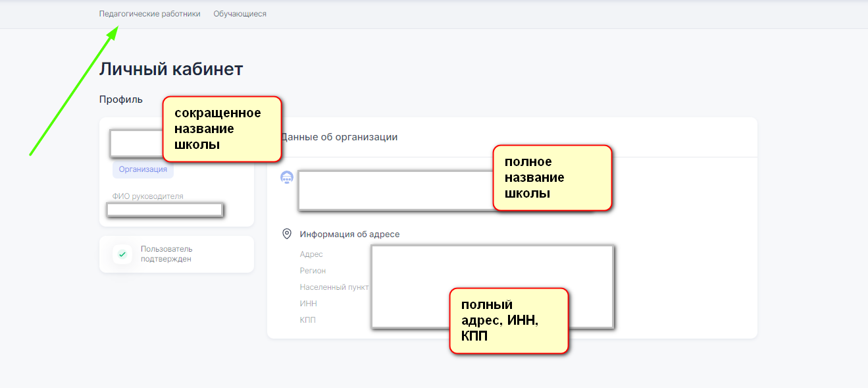Click the Данные об организации header
868x388 pixels.
coord(340,137)
